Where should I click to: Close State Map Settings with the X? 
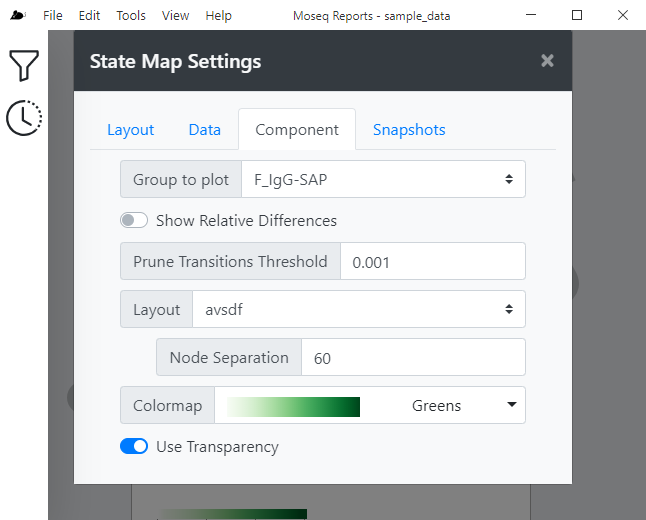(547, 61)
